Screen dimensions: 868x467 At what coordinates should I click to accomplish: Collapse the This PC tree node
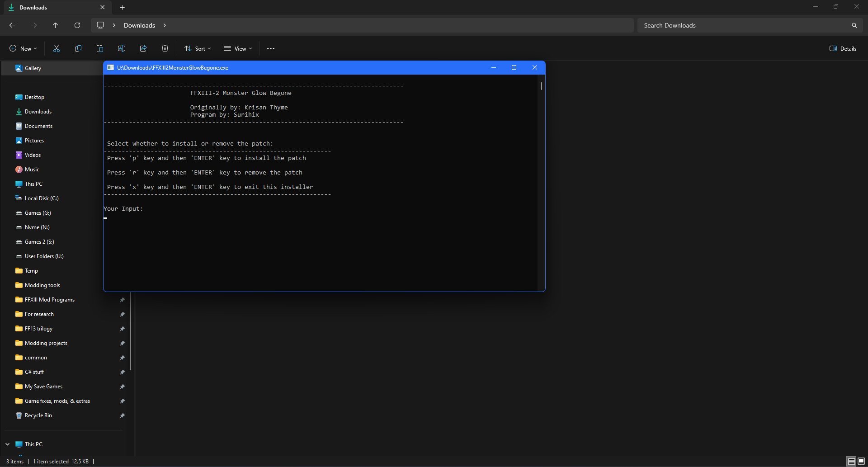coord(8,444)
